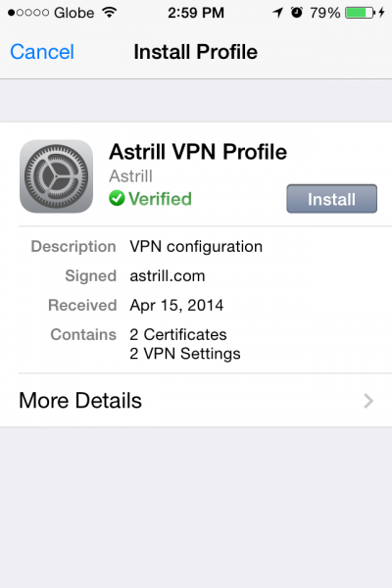Tap the astrill.com signer value
Screen dimensions: 392x588
tap(168, 276)
